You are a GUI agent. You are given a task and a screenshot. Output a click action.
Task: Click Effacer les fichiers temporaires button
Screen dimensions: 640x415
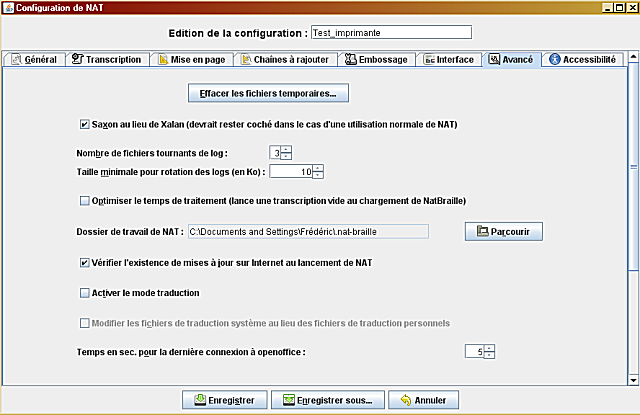(x=268, y=93)
